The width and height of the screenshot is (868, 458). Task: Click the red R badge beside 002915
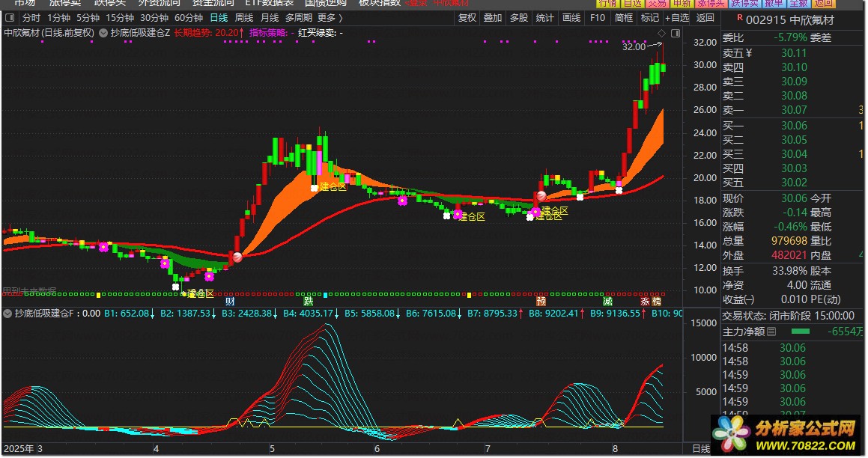740,18
